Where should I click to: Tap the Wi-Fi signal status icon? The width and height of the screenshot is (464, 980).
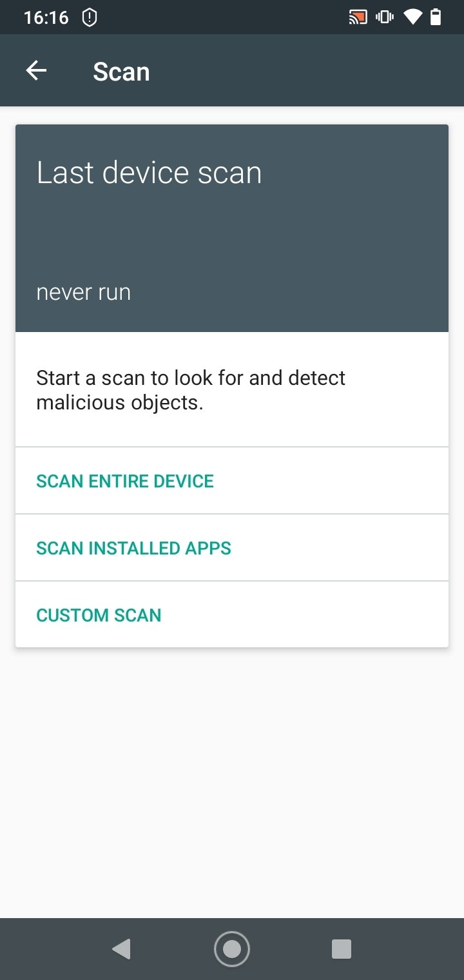[412, 17]
